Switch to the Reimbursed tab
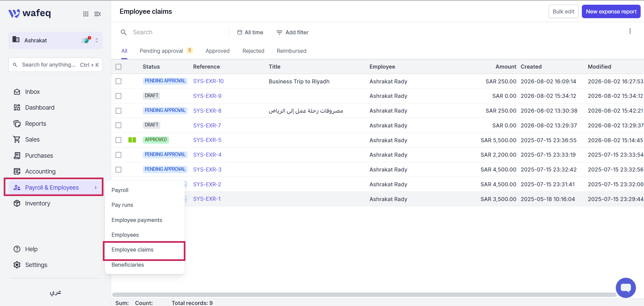This screenshot has width=644, height=306. pos(292,51)
